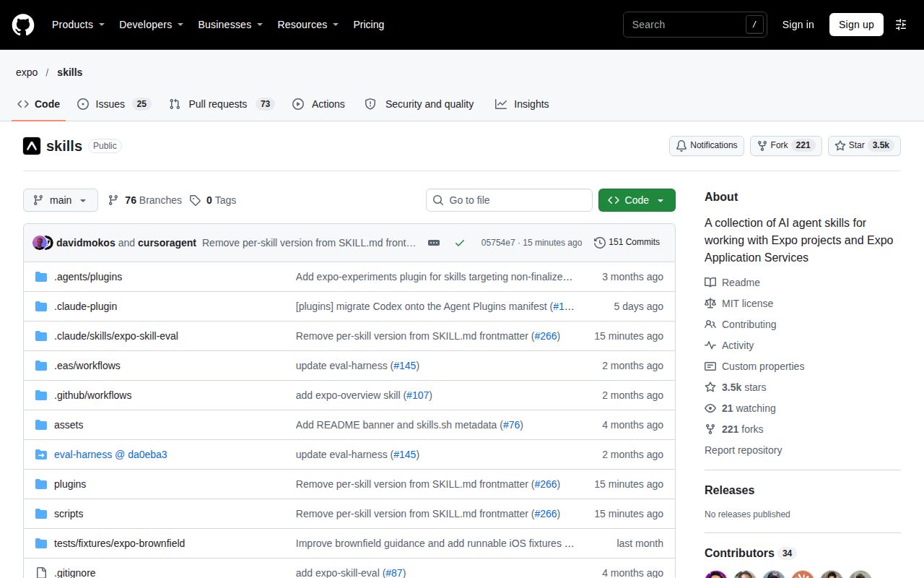Expand the Products menu
This screenshot has height=578, width=924.
click(x=78, y=25)
